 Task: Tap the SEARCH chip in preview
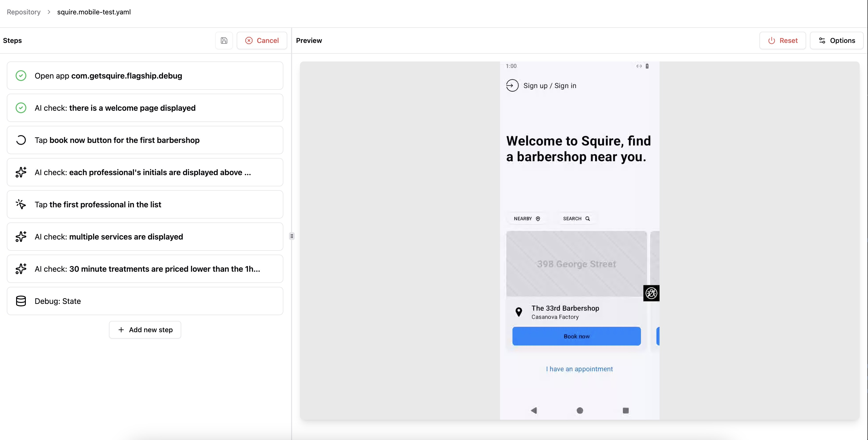576,219
